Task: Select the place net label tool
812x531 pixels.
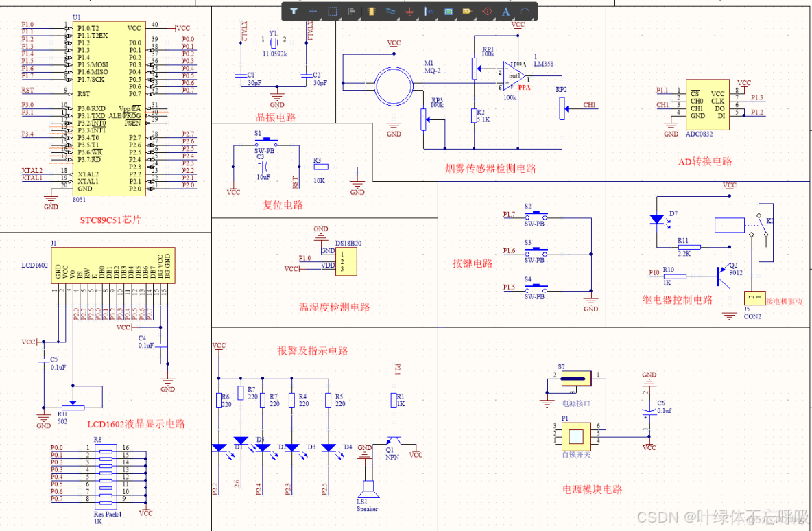Action: pyautogui.click(x=430, y=12)
